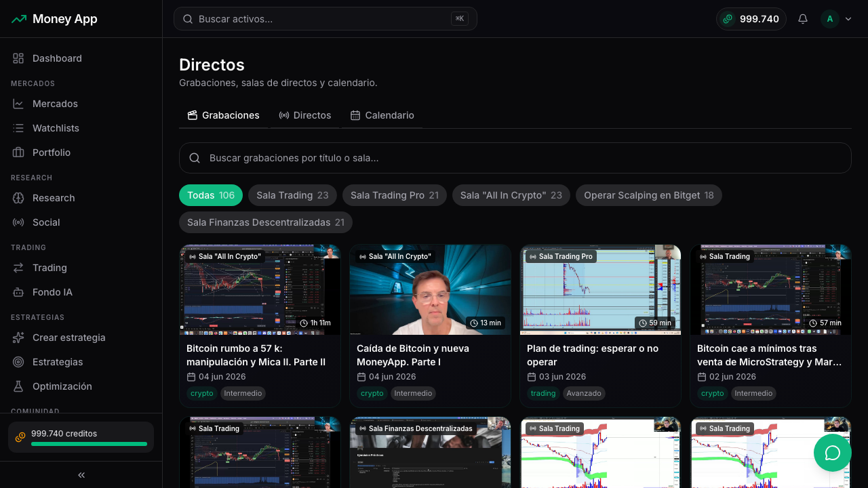Click crypto tag on Bitcoin rumbo card
868x488 pixels.
click(202, 393)
